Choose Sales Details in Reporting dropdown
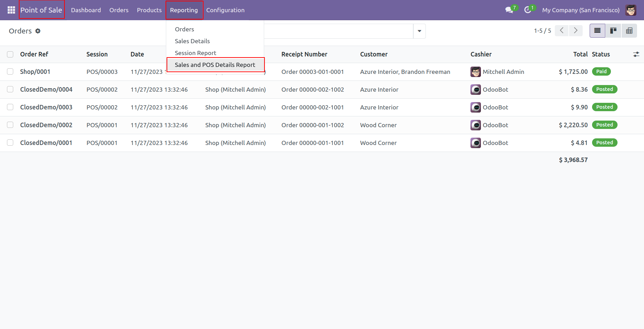This screenshot has height=329, width=644. pyautogui.click(x=215, y=41)
